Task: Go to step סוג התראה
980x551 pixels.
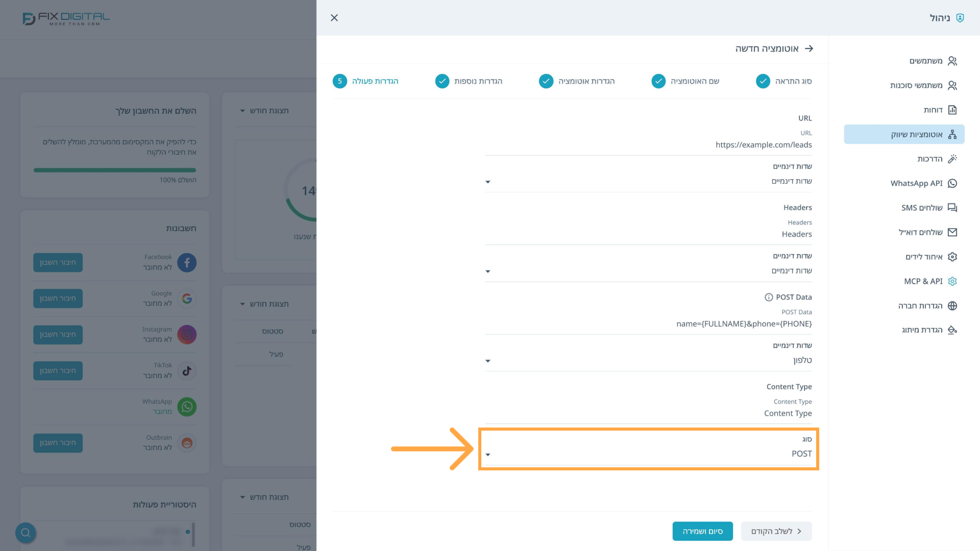Action: pyautogui.click(x=784, y=81)
